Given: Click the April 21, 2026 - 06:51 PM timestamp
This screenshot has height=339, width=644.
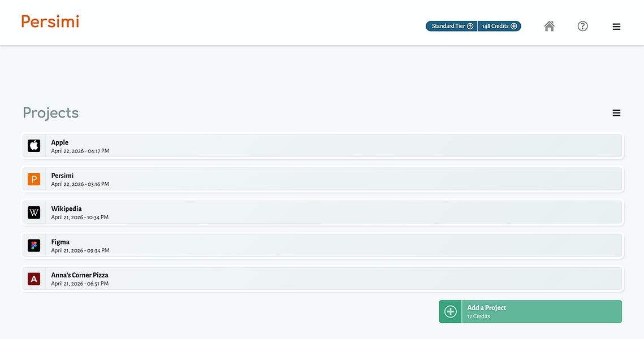Looking at the screenshot, I should [80, 284].
